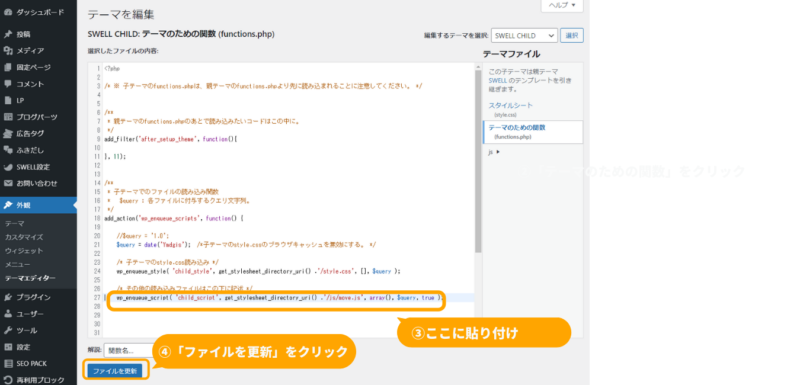Image resolution: width=800 pixels, height=385 pixels.
Task: Go to カスタマイズ submenu
Action: click(x=24, y=237)
